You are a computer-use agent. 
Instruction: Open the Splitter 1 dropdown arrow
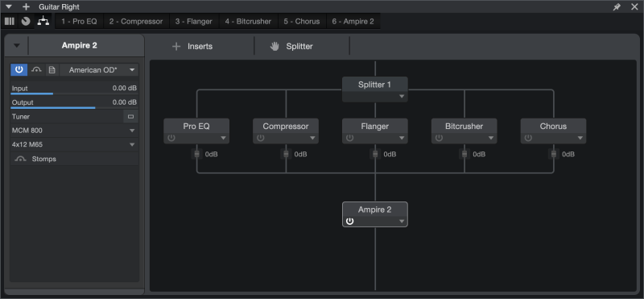(402, 97)
